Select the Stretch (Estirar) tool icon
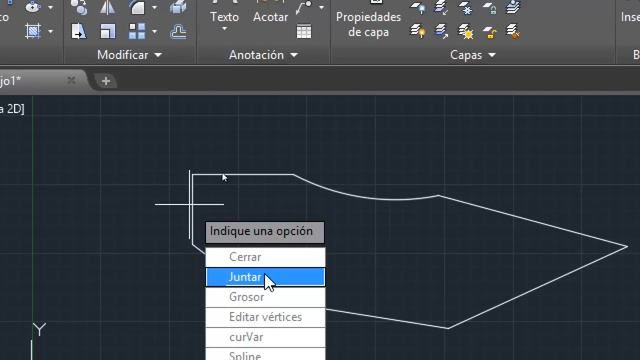This screenshot has width=640, height=360. 78,31
